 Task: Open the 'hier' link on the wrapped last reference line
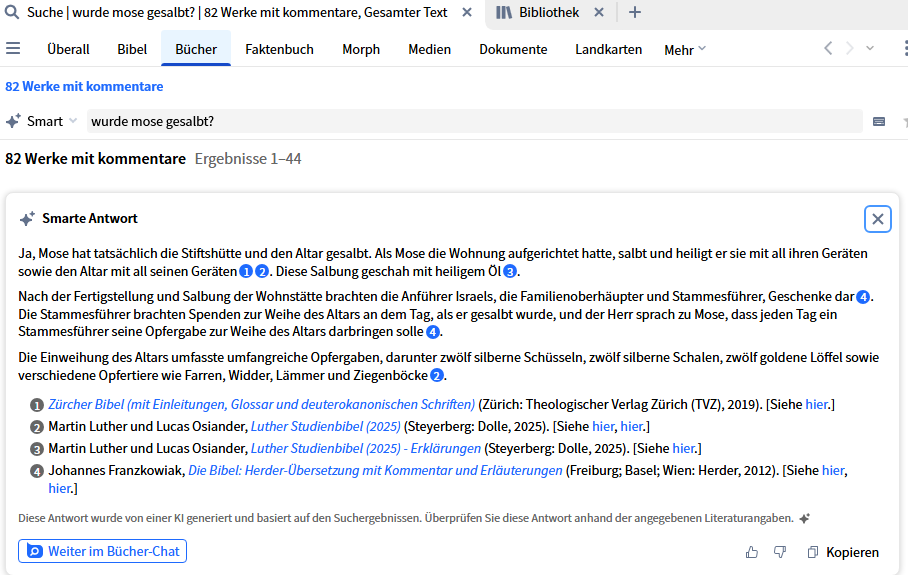59,488
